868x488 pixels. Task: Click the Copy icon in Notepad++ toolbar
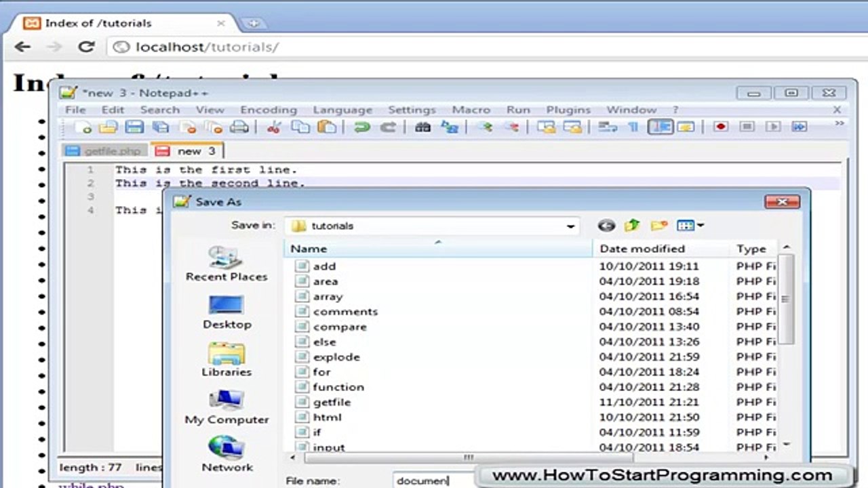click(x=300, y=127)
